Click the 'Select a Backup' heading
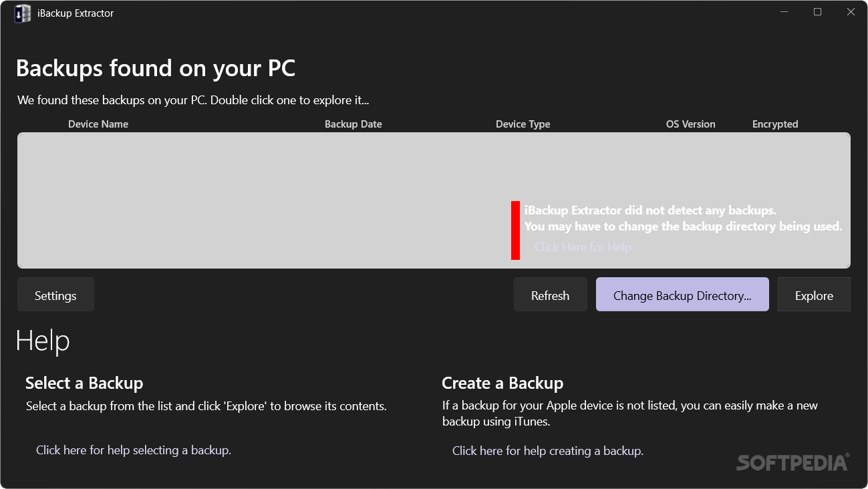The image size is (868, 489). click(84, 383)
